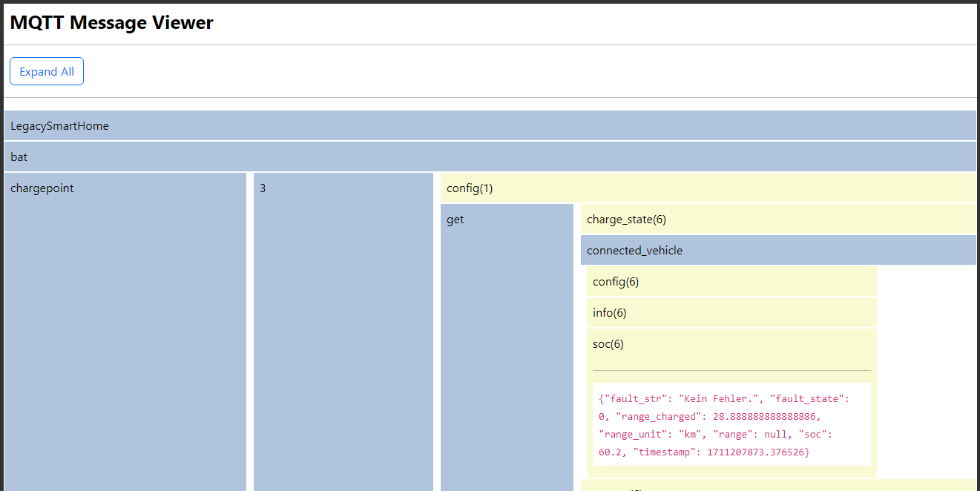Expand the bat topic row
980x491 pixels.
tap(19, 157)
